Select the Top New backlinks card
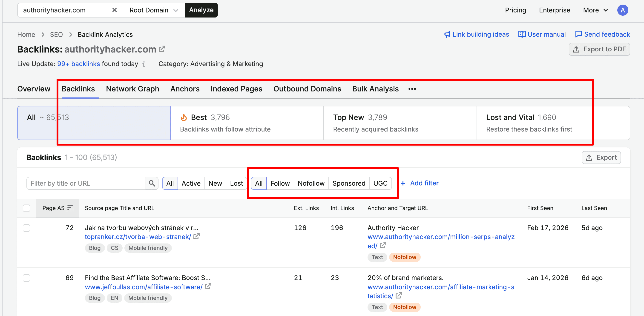 (400, 123)
